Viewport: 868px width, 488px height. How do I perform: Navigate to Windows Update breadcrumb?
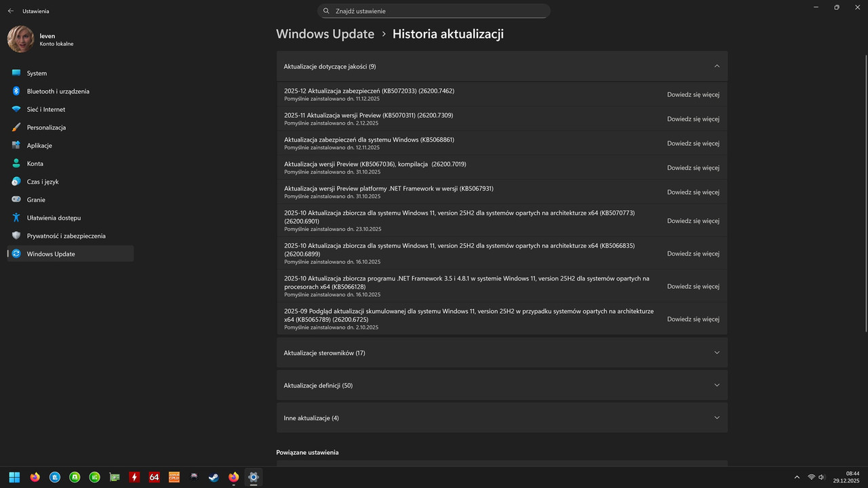[325, 34]
